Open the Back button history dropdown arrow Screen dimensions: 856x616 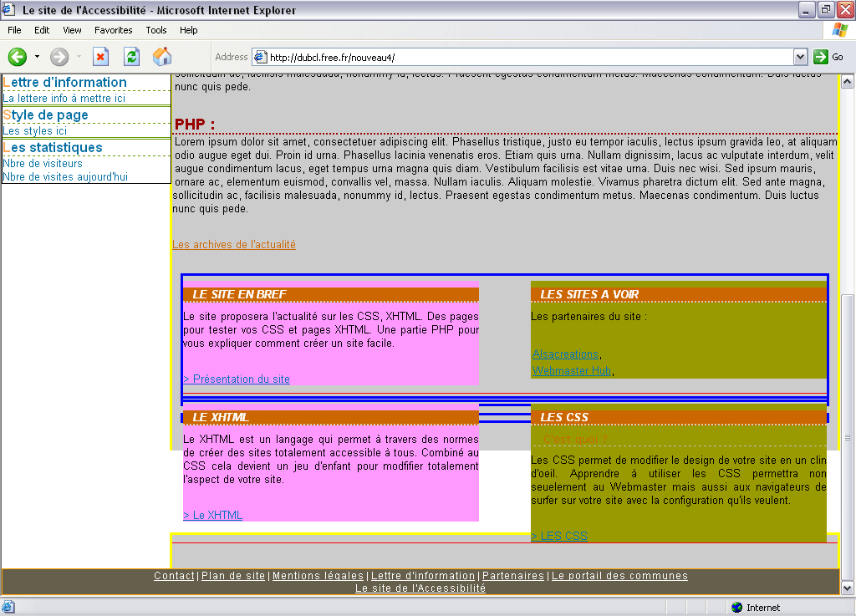tap(37, 57)
